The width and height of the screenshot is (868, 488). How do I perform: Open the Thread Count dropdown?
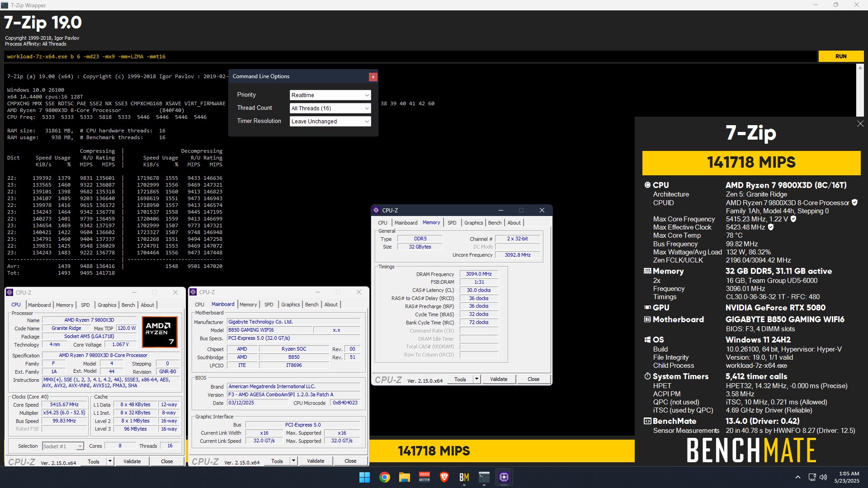(330, 108)
